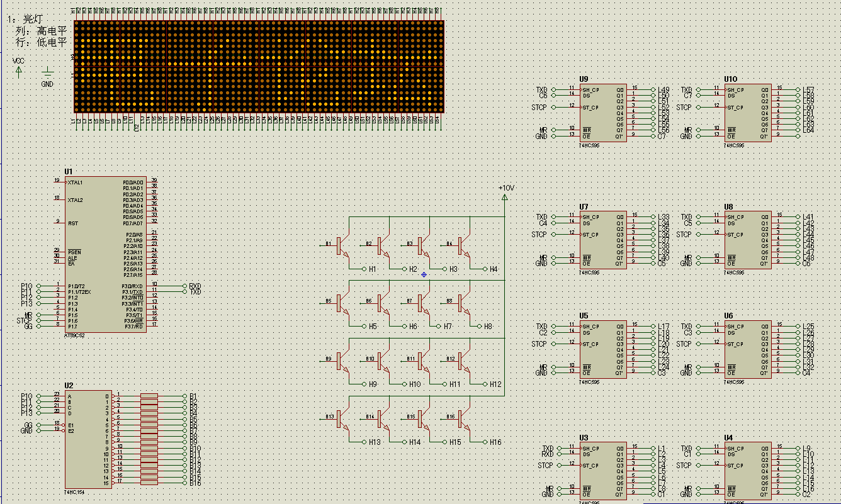
Task: Select the U10 74HC595 chip body
Action: click(x=748, y=113)
